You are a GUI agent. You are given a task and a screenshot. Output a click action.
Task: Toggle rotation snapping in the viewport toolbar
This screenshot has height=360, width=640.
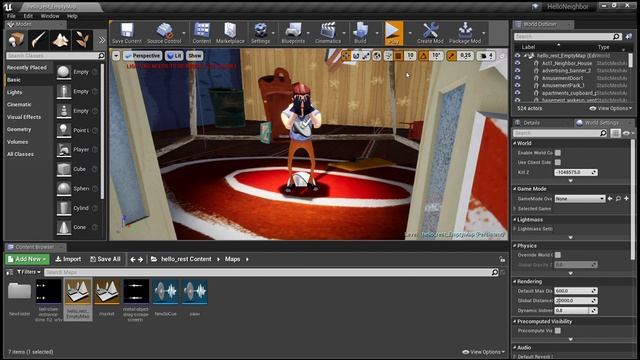[x=424, y=56]
